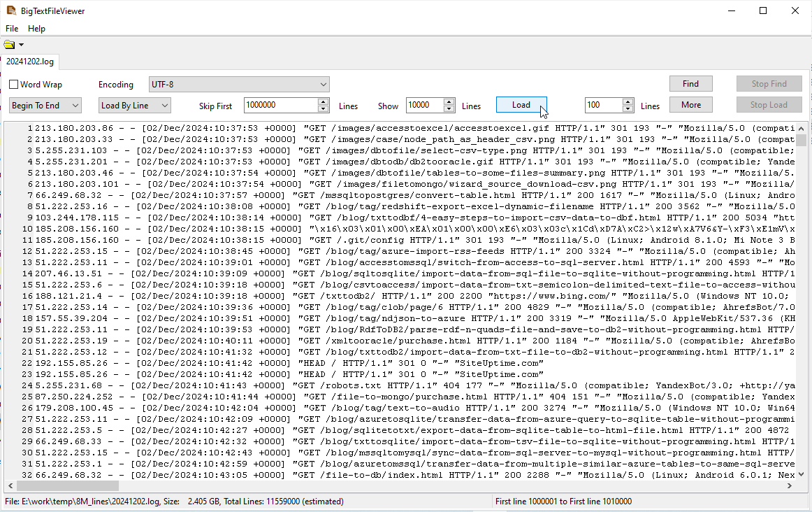Click inside the Skip First input field
This screenshot has width=812, height=512.
(280, 105)
